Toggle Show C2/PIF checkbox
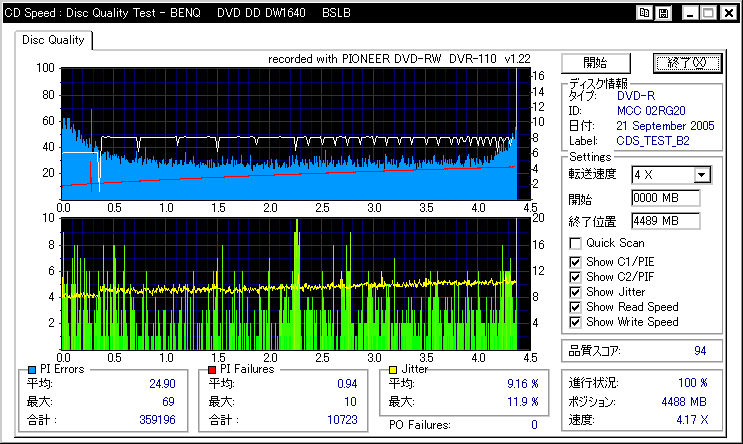Image resolution: width=743 pixels, height=444 pixels. coord(575,277)
